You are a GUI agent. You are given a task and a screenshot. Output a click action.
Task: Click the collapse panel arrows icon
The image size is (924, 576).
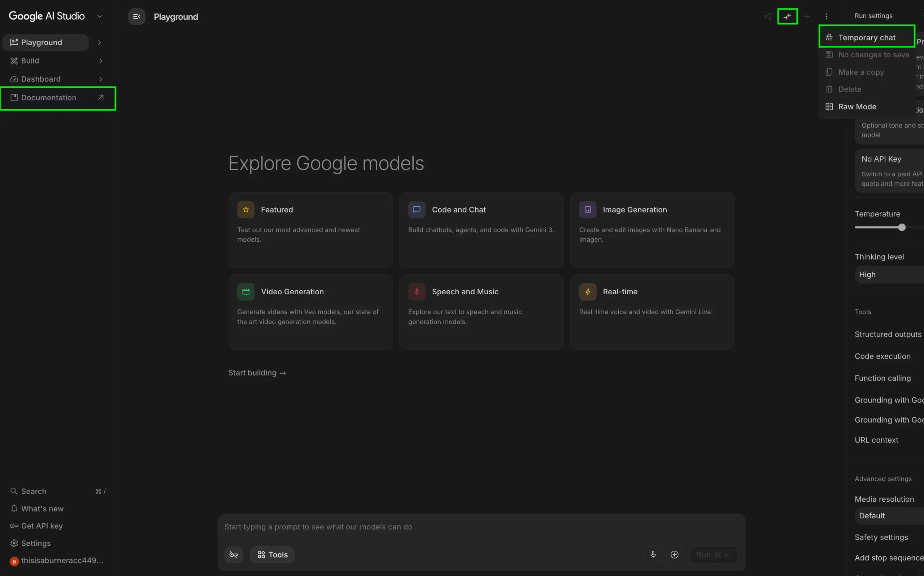pos(787,16)
